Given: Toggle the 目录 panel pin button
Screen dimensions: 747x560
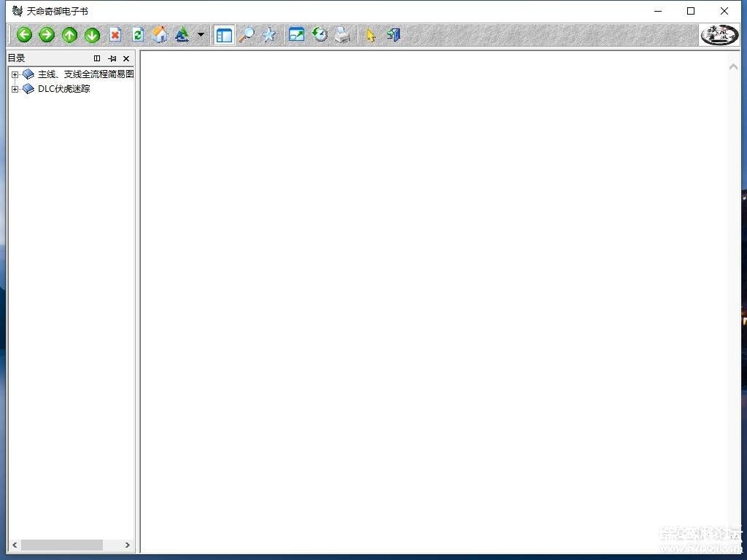Looking at the screenshot, I should [x=112, y=58].
